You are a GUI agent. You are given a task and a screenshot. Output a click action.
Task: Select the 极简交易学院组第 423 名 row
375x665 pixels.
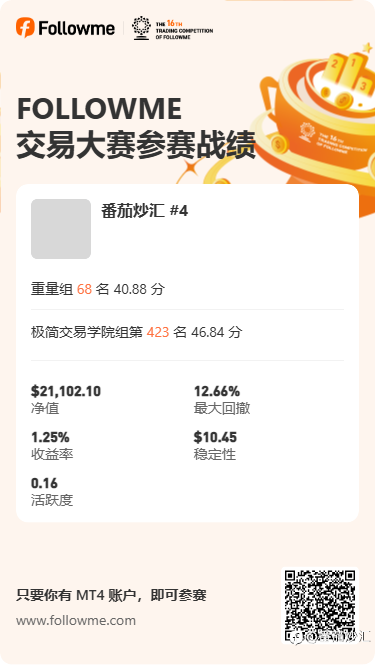coord(188,332)
